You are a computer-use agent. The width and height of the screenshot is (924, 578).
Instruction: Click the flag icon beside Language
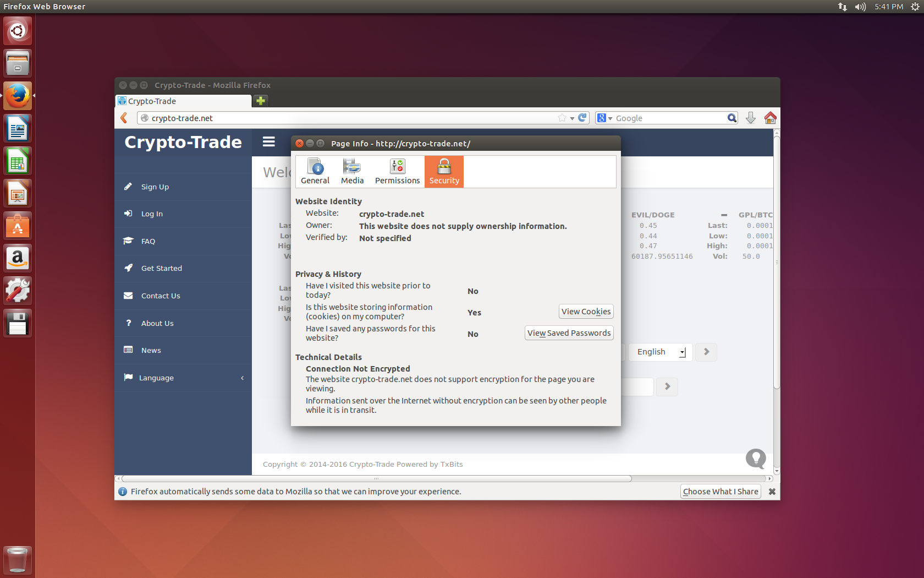tap(128, 377)
